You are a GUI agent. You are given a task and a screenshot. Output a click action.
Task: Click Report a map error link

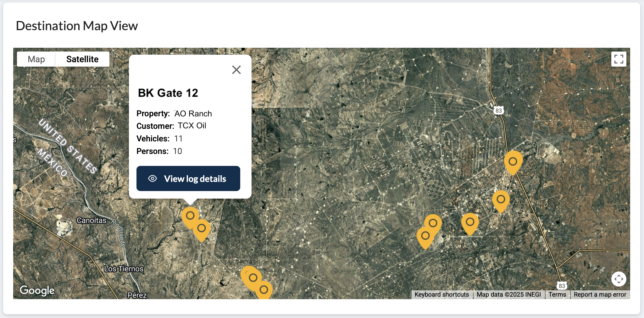(600, 294)
